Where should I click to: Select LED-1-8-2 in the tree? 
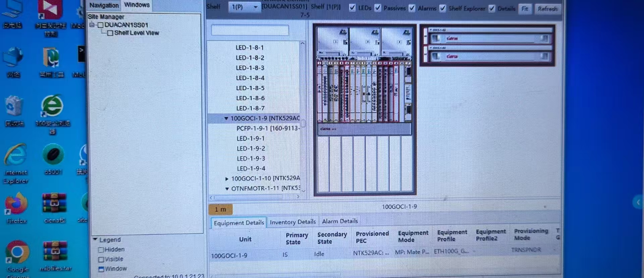(x=250, y=58)
